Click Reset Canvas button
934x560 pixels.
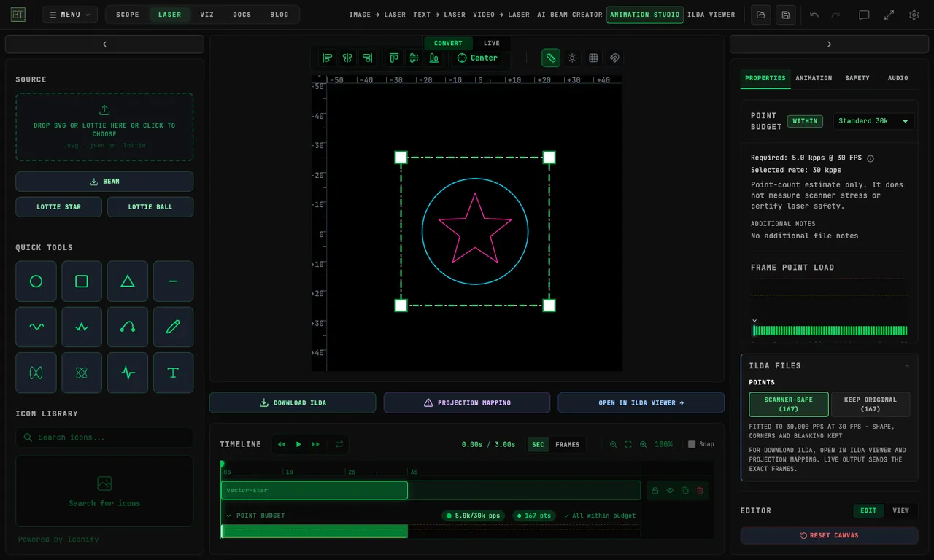coord(829,535)
